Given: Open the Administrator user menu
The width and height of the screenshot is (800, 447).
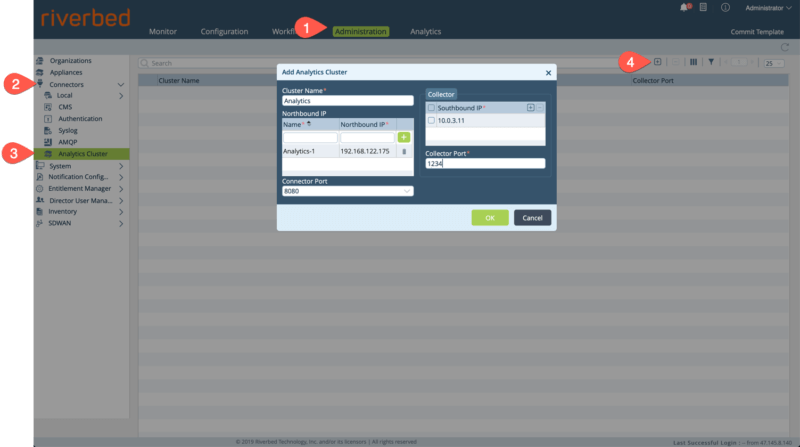Looking at the screenshot, I should [768, 8].
